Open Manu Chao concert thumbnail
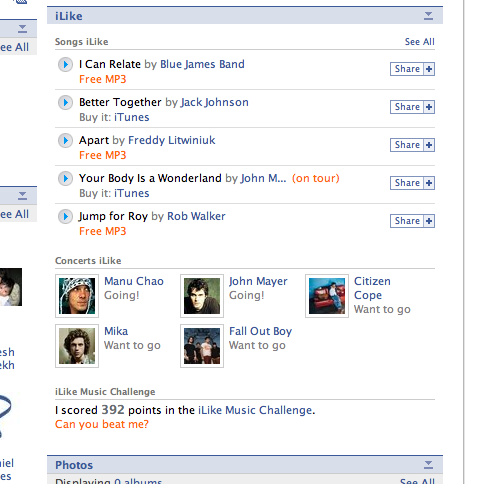The height and width of the screenshot is (484, 489). click(77, 296)
